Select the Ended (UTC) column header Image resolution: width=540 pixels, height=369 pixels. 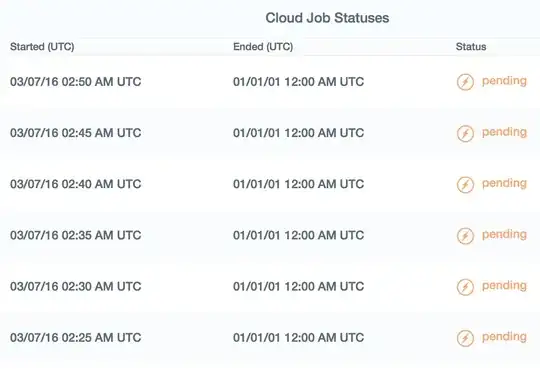click(x=263, y=47)
